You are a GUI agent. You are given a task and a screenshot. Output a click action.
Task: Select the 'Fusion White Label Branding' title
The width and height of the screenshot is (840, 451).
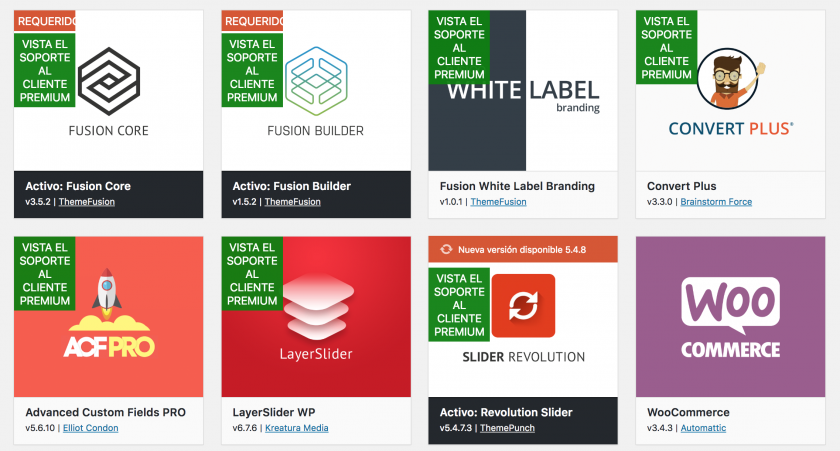pyautogui.click(x=518, y=186)
